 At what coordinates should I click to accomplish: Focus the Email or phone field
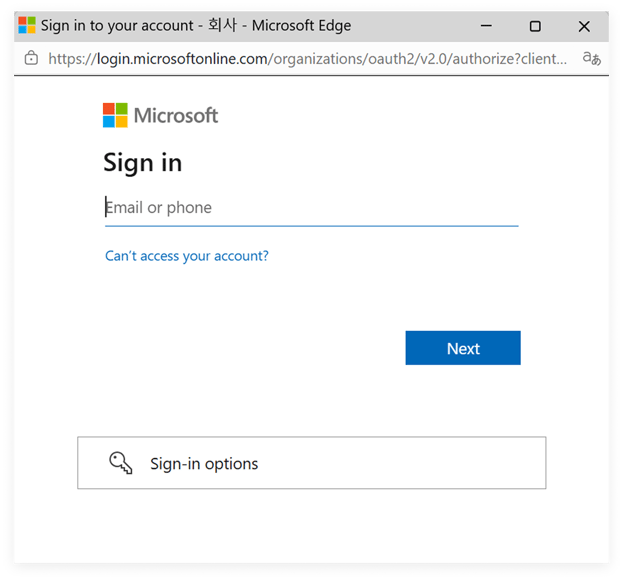(310, 208)
